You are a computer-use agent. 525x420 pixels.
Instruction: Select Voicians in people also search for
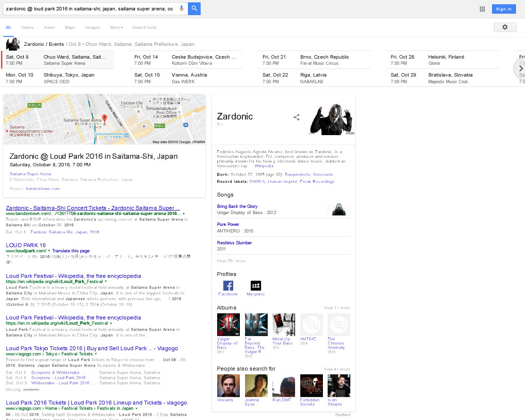pyautogui.click(x=229, y=386)
